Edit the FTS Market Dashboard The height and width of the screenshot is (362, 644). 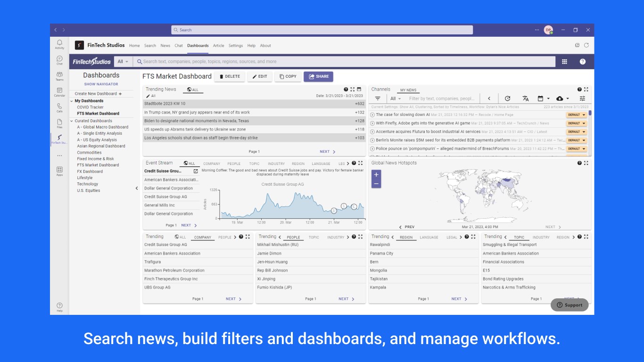point(259,76)
